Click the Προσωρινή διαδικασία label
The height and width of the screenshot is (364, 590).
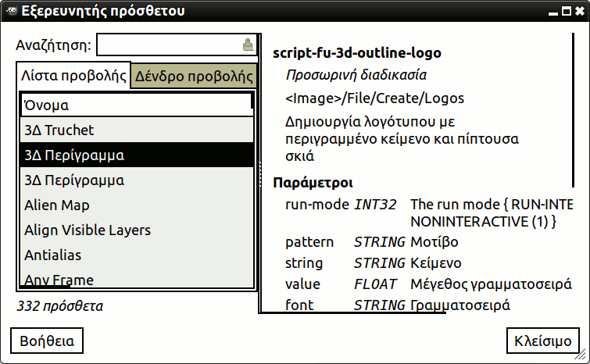pyautogui.click(x=356, y=75)
